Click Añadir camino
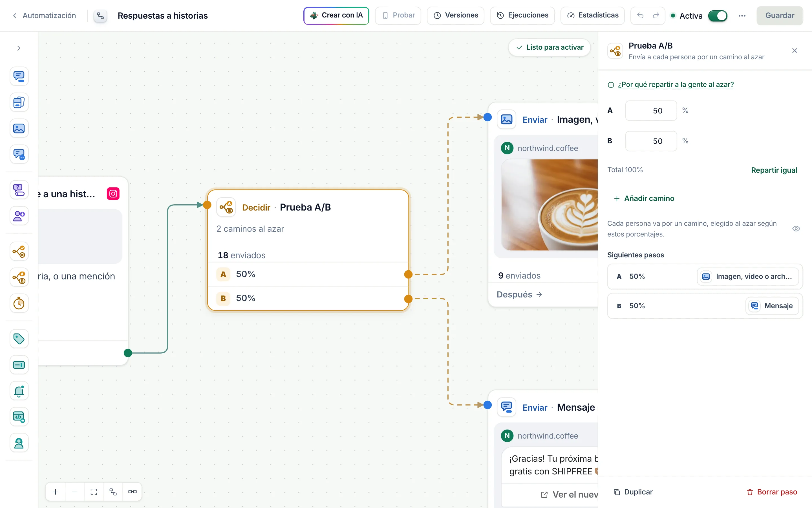This screenshot has height=508, width=812. 644,199
